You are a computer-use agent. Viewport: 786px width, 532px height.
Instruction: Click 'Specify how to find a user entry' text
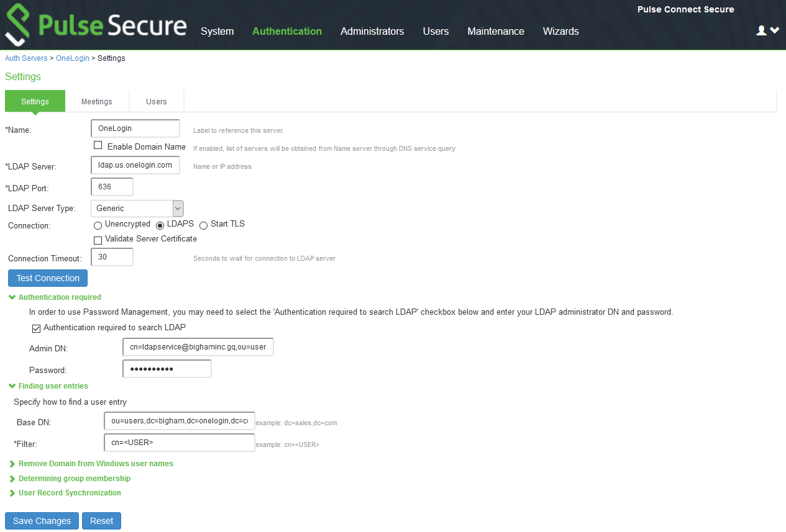(70, 402)
